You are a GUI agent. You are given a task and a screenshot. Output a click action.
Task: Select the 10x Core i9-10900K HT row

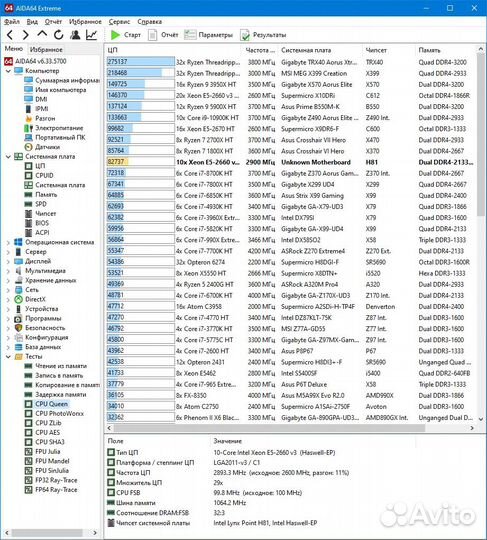pyautogui.click(x=291, y=118)
